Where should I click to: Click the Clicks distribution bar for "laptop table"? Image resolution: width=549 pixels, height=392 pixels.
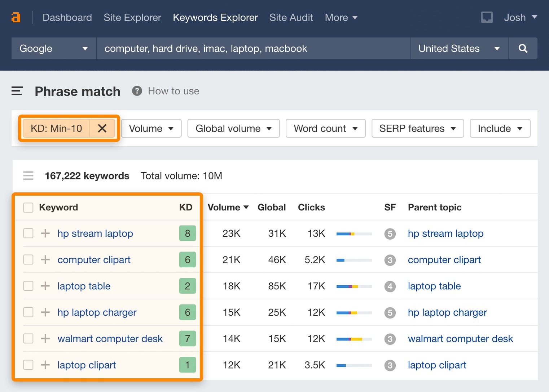coord(354,286)
